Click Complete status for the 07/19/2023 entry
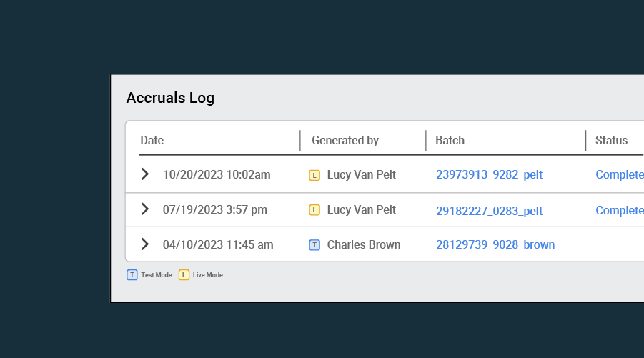The height and width of the screenshot is (358, 644). pos(620,210)
